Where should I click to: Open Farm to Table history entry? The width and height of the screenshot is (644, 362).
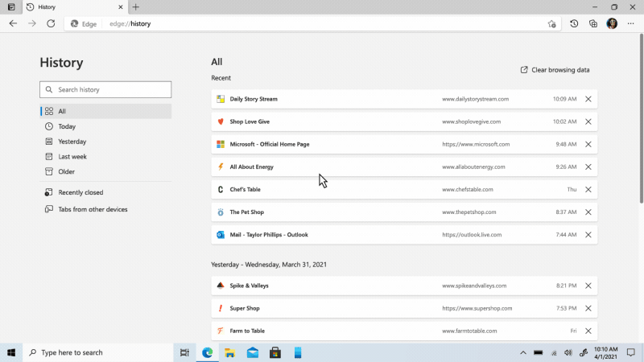coord(404,331)
